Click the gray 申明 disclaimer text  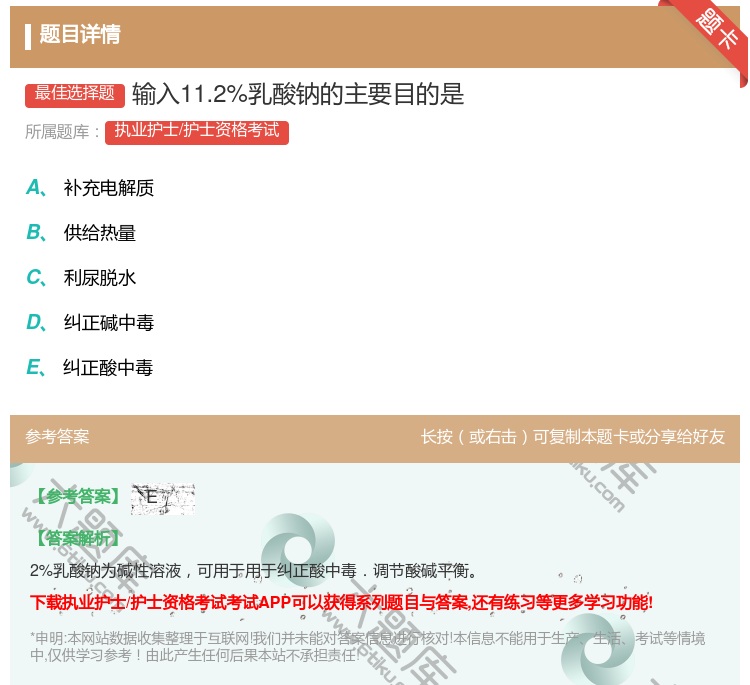pos(367,646)
